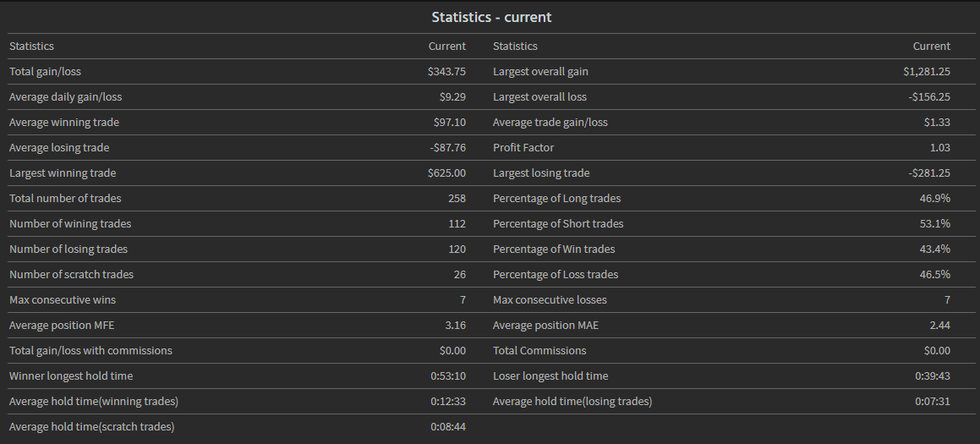This screenshot has width=980, height=444.
Task: Select the Number of scratch trades label
Action: [x=71, y=275]
